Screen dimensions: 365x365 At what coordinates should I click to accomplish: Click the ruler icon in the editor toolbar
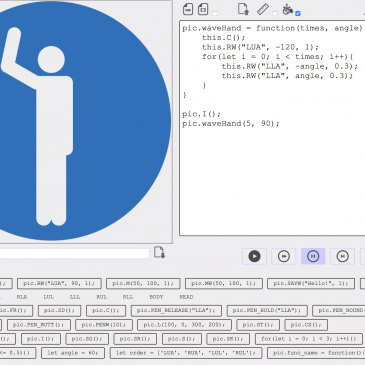(x=263, y=9)
